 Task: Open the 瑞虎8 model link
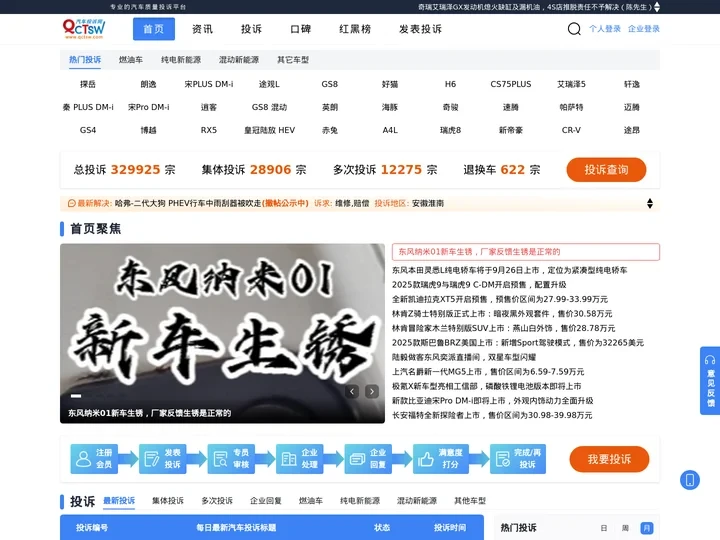tap(450, 130)
